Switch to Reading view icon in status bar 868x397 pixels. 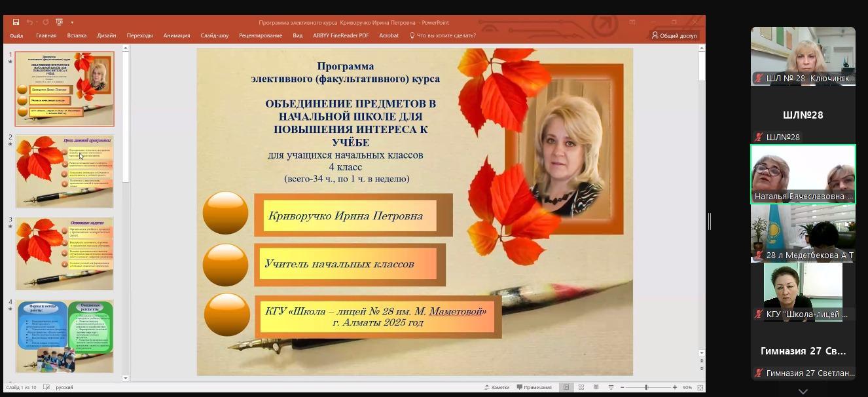(595, 387)
